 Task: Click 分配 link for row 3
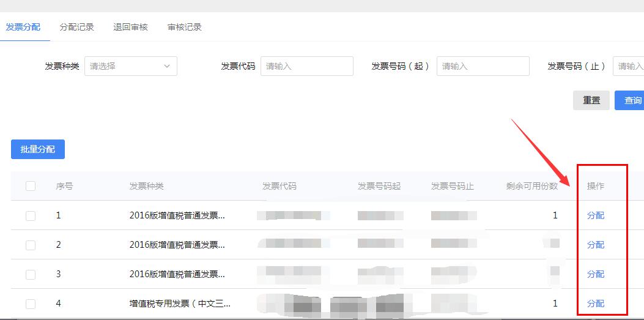(595, 274)
